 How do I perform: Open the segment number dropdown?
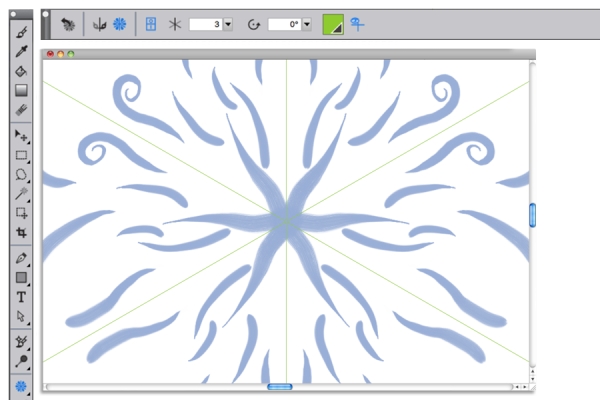pos(228,23)
